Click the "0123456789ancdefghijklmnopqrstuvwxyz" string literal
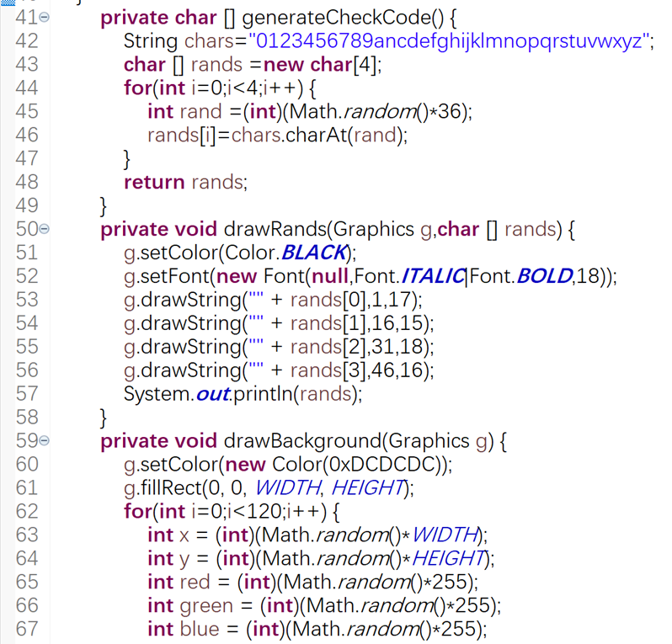Viewport: 672px width, 644px height. 449,41
